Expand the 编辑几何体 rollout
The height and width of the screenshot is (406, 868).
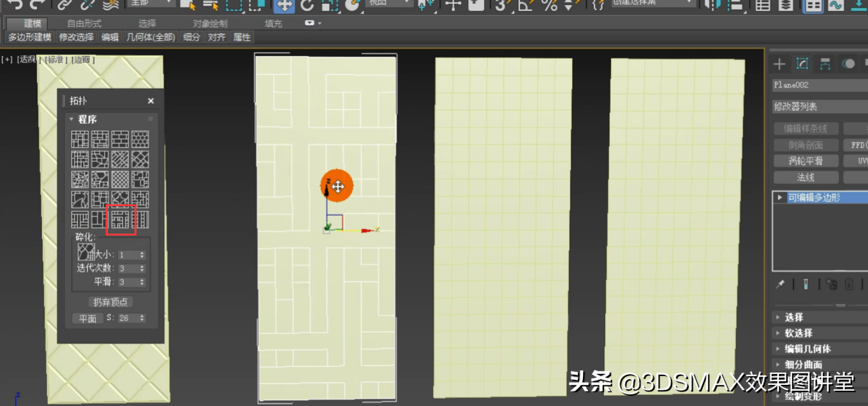coord(820,349)
